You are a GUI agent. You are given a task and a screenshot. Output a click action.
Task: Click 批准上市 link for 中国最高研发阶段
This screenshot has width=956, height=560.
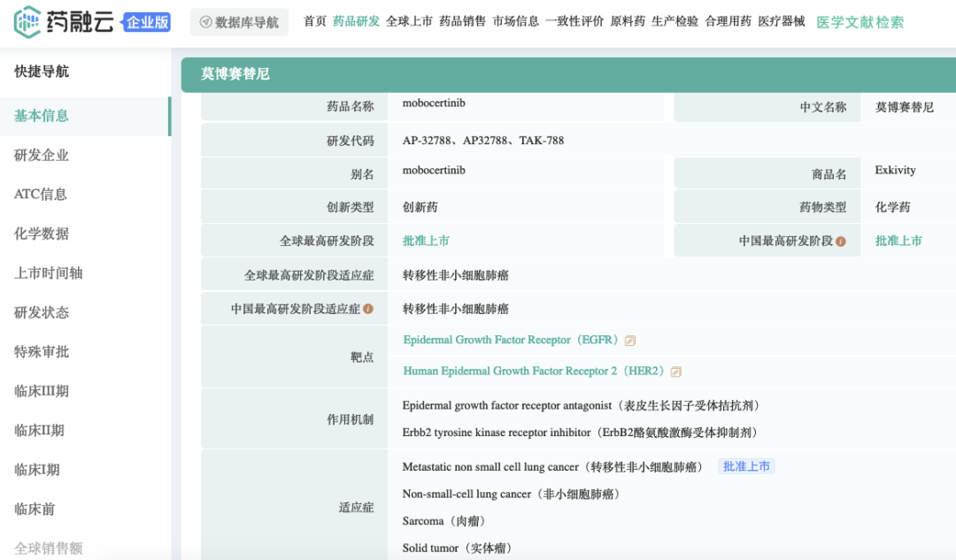click(898, 241)
